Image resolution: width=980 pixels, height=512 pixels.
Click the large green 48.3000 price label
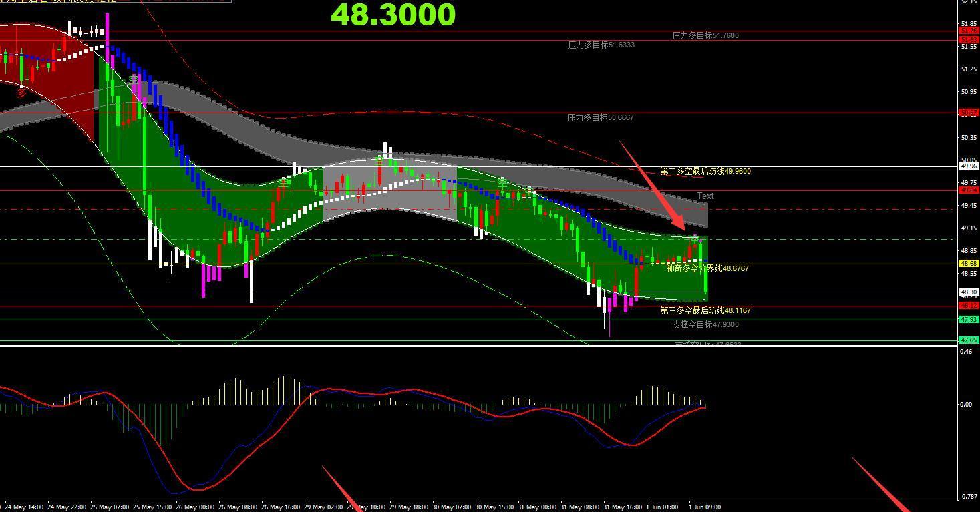click(393, 15)
